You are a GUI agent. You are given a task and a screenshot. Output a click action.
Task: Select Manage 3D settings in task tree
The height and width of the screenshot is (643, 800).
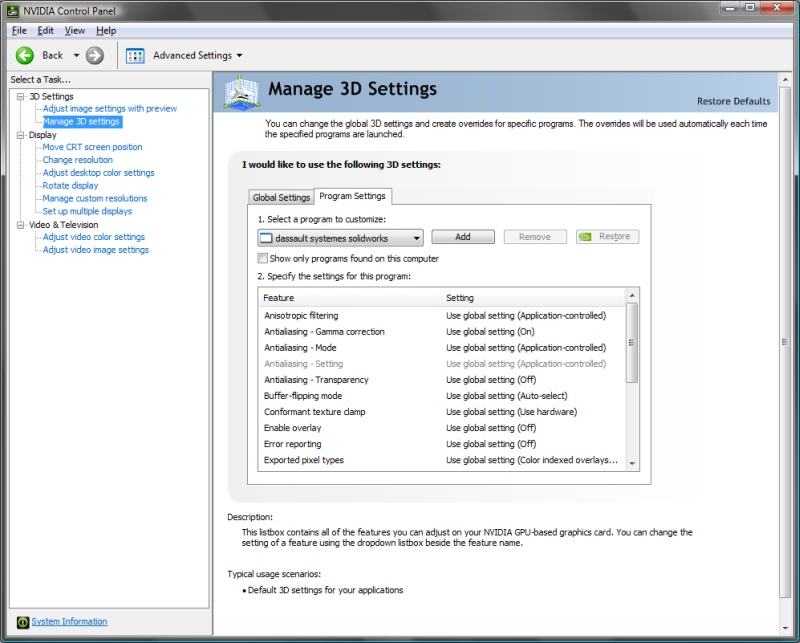(x=82, y=121)
